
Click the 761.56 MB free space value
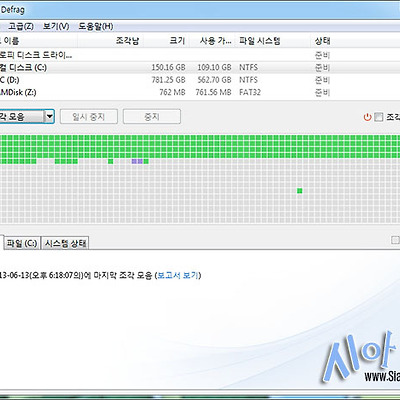pyautogui.click(x=213, y=92)
